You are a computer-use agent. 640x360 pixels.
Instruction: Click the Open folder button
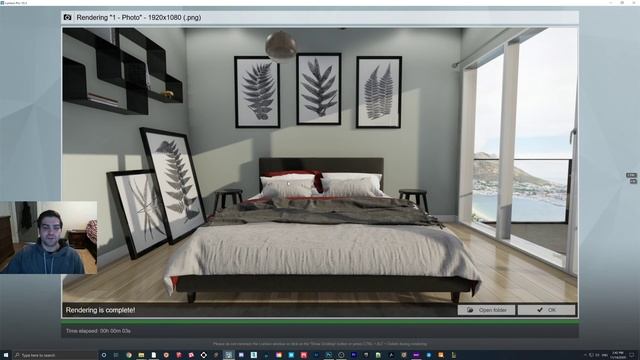pos(486,310)
